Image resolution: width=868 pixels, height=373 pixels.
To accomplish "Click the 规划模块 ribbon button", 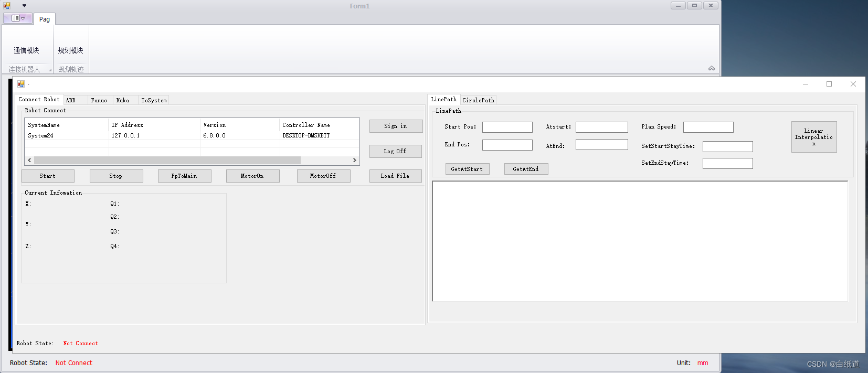I will 71,50.
